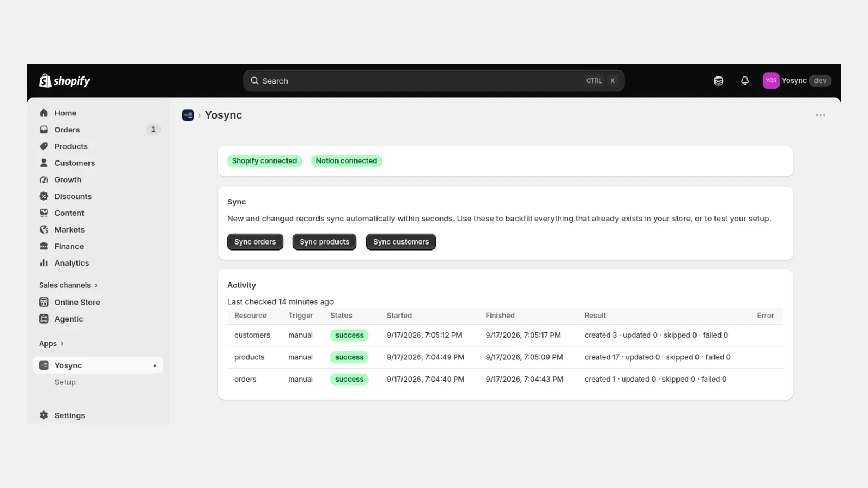Open the Yosync store account menu

point(796,81)
